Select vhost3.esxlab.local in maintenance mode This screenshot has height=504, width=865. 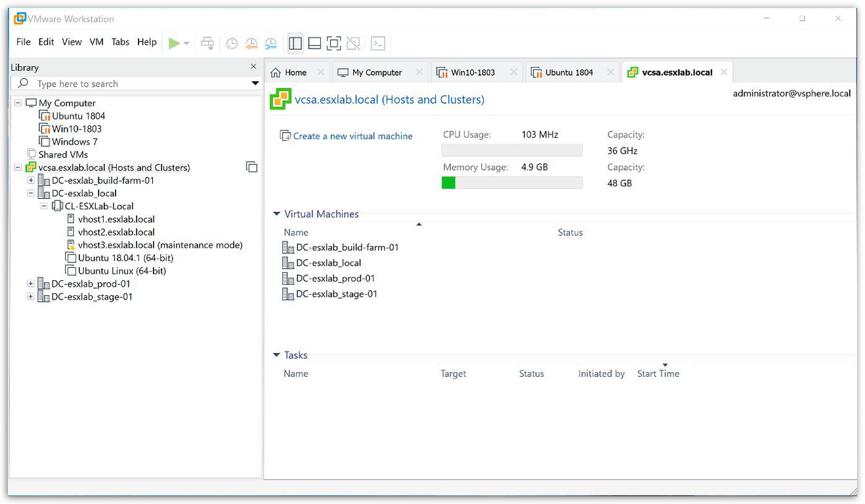pos(156,245)
